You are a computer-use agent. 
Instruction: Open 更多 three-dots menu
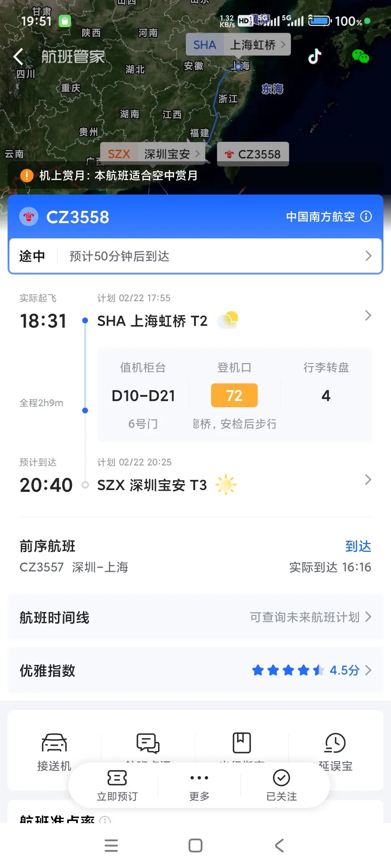[199, 784]
